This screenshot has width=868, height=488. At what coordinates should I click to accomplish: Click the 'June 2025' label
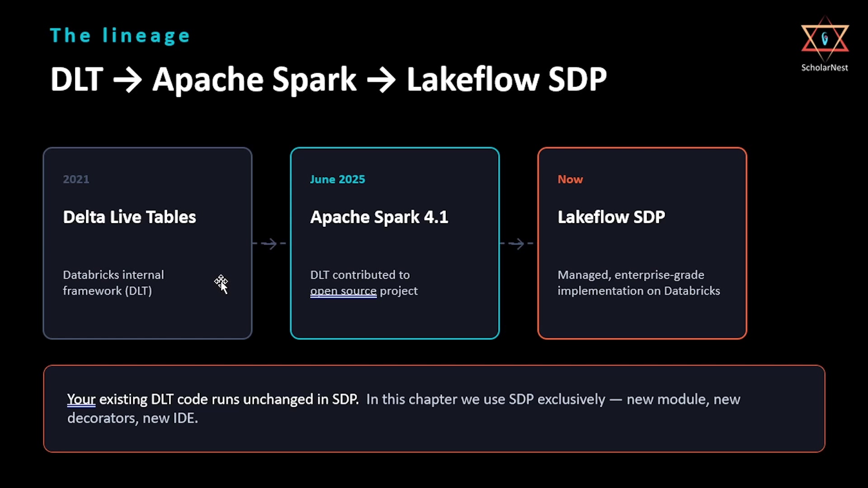click(337, 179)
